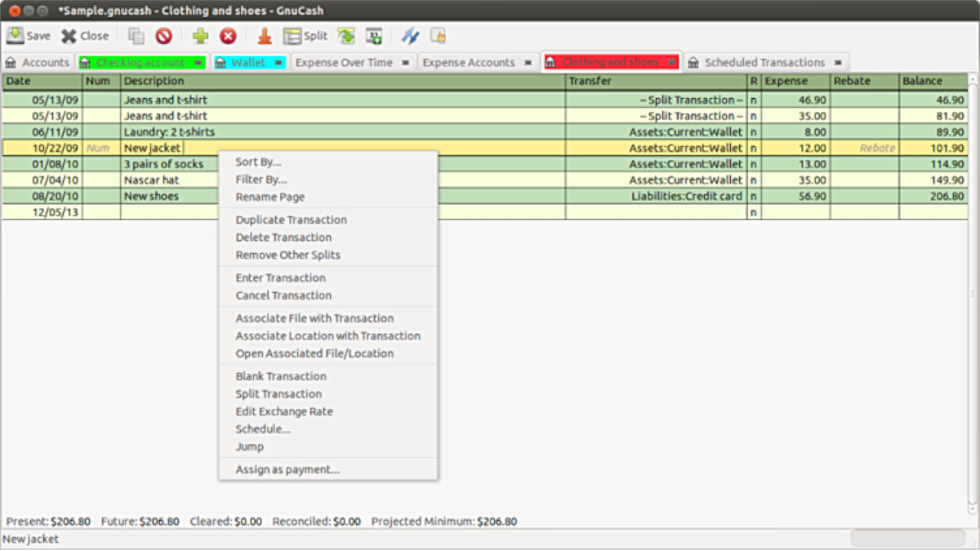
Task: Select the Jump icon in the toolbar
Action: (345, 35)
